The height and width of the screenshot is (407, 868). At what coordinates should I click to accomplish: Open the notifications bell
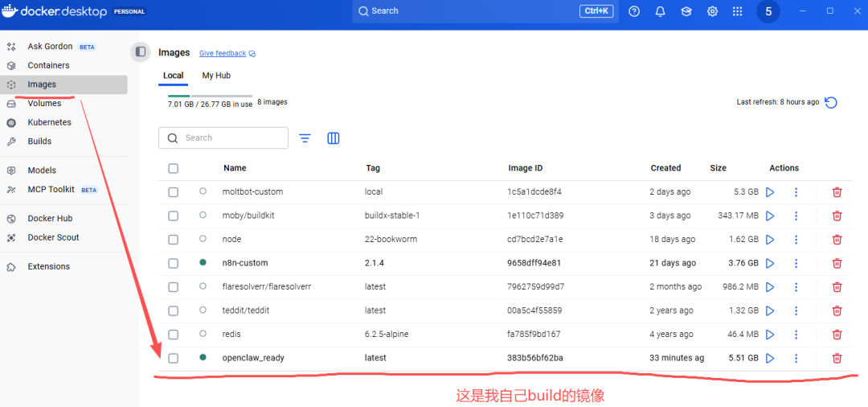coord(661,11)
